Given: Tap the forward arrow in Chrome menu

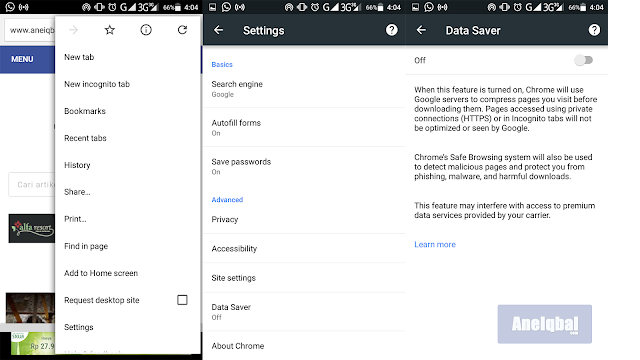Looking at the screenshot, I should coord(73,30).
